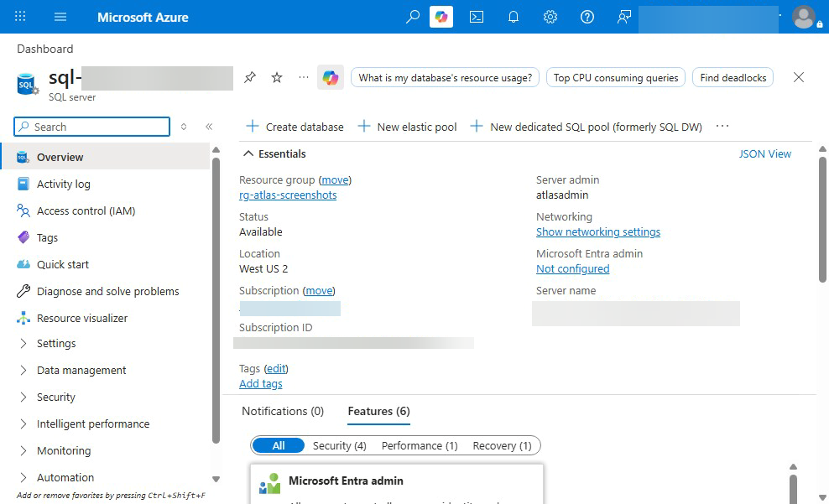Viewport: 829px width, 504px height.
Task: Launch Cloud Shell
Action: click(477, 17)
